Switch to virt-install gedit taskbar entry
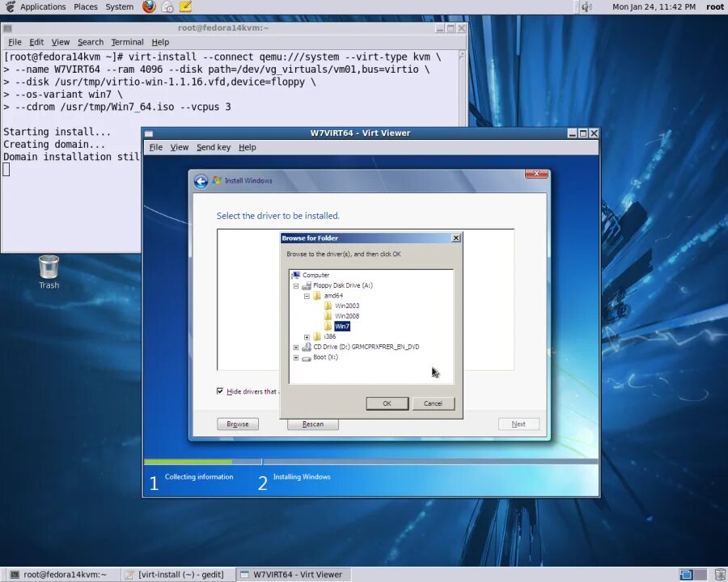This screenshot has height=582, width=728. [176, 575]
